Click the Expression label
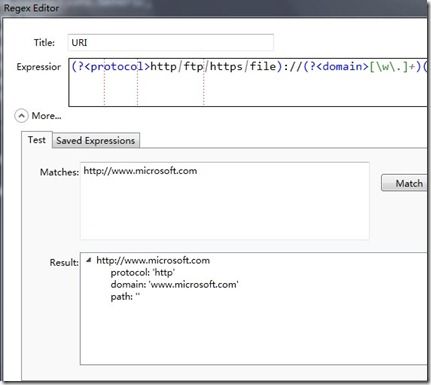The height and width of the screenshot is (385, 431). tap(39, 67)
